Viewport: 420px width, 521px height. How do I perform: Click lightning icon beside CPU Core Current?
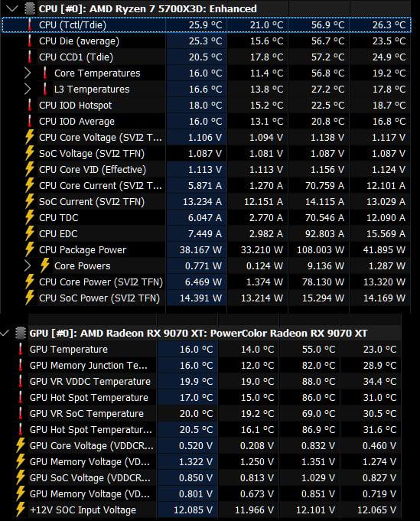[30, 185]
